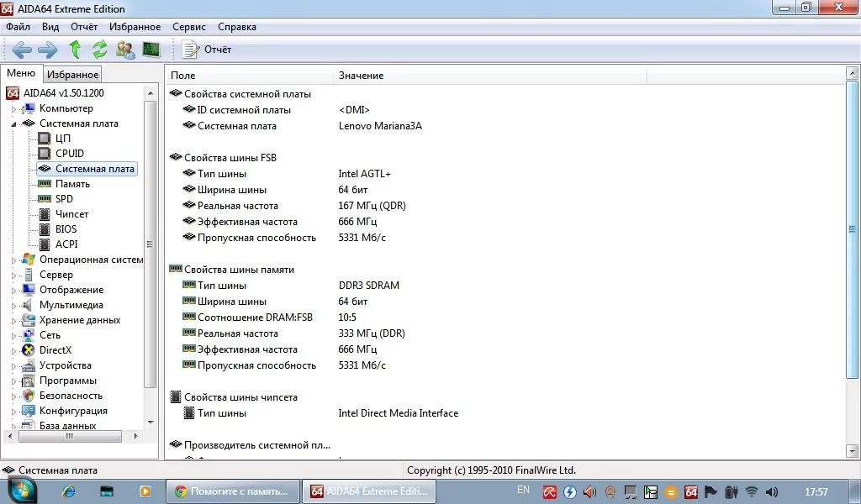The height and width of the screenshot is (504, 861).
Task: Click the Безопасность shield icon
Action: (28, 396)
